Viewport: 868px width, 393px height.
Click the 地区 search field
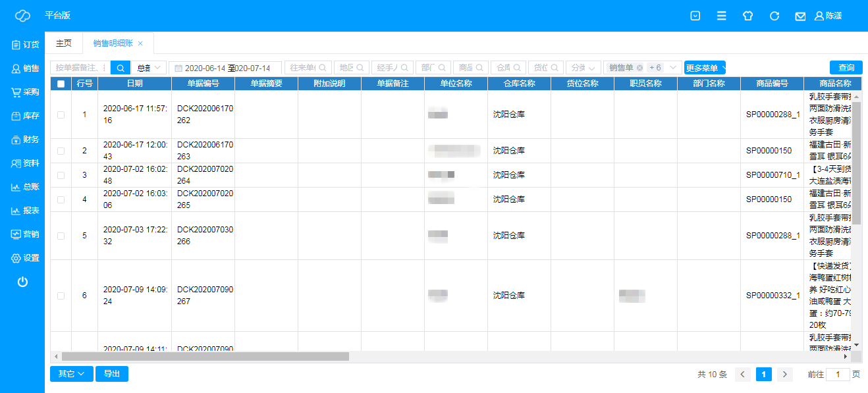point(352,68)
